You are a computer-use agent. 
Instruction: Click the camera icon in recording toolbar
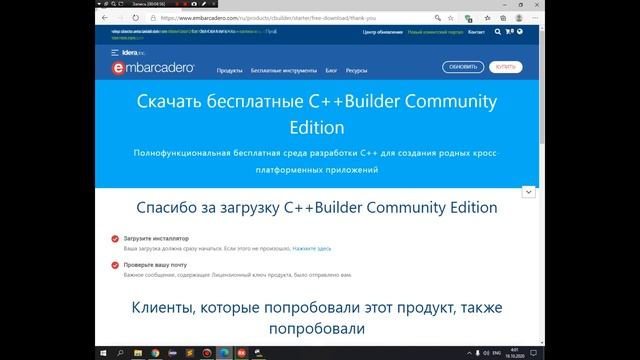194,4
